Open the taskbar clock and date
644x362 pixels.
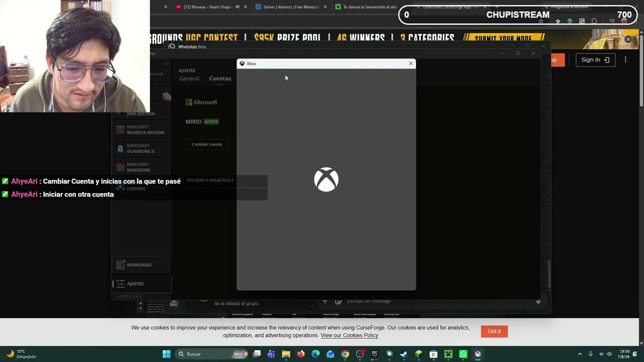coord(624,354)
